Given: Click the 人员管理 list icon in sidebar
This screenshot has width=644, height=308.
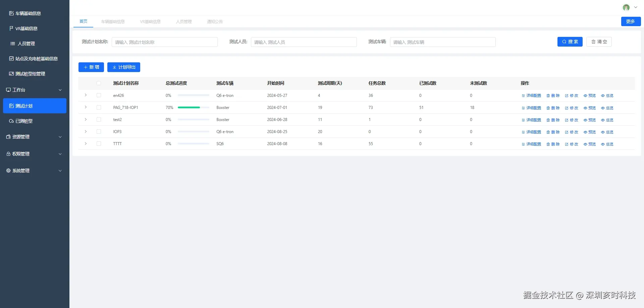Looking at the screenshot, I should [x=13, y=44].
